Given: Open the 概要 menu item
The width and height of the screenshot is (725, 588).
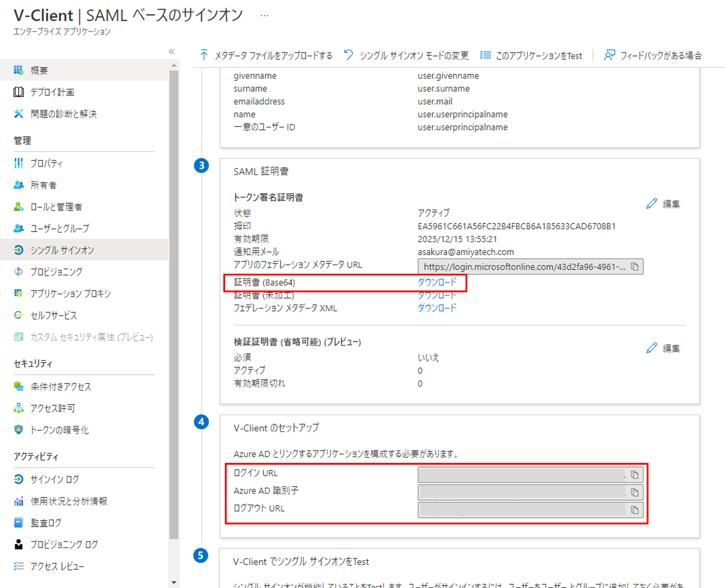Looking at the screenshot, I should (84, 70).
